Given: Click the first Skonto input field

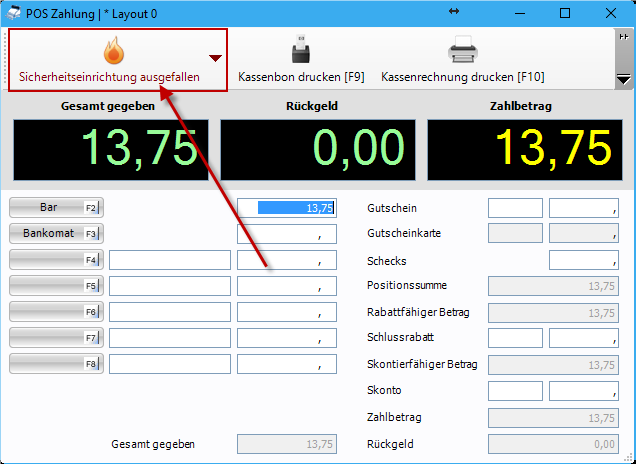Looking at the screenshot, I should coord(515,390).
